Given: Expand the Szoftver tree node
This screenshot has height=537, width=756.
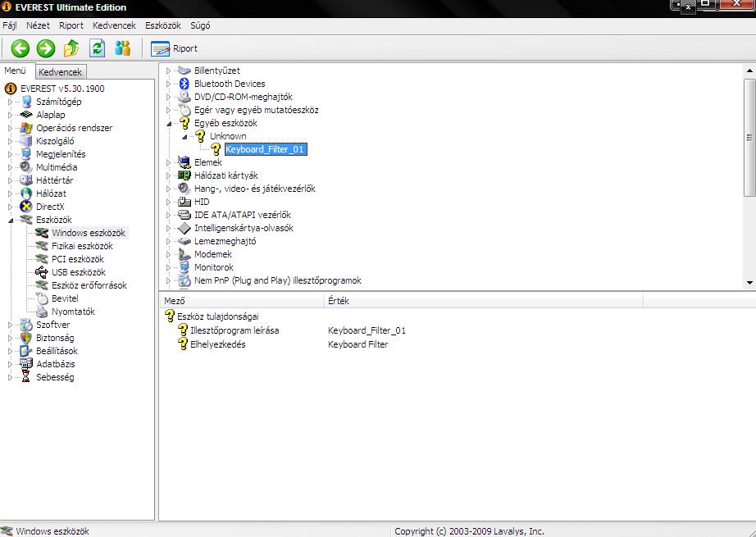Looking at the screenshot, I should click(10, 325).
